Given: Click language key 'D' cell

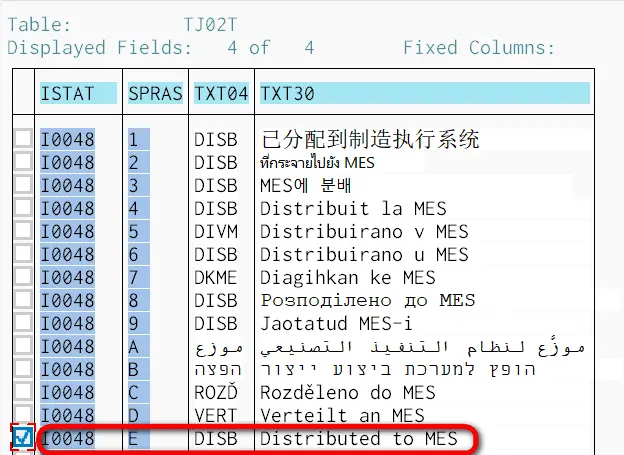Looking at the screenshot, I should (138, 416).
